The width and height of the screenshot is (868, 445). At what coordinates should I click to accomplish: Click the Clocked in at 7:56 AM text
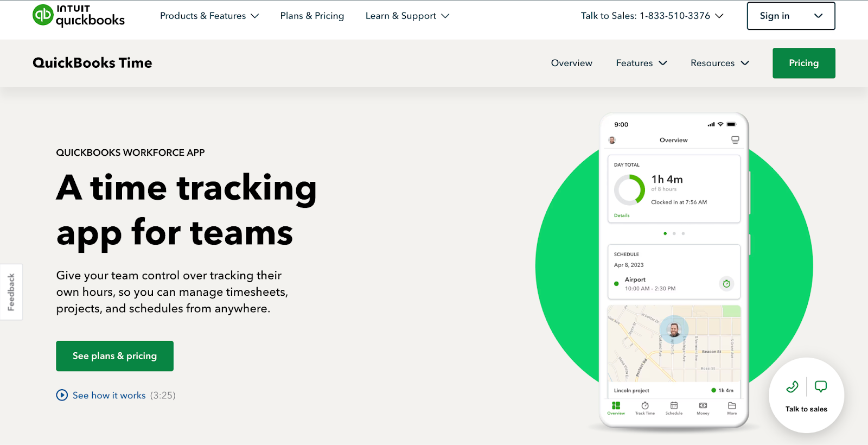pos(679,202)
